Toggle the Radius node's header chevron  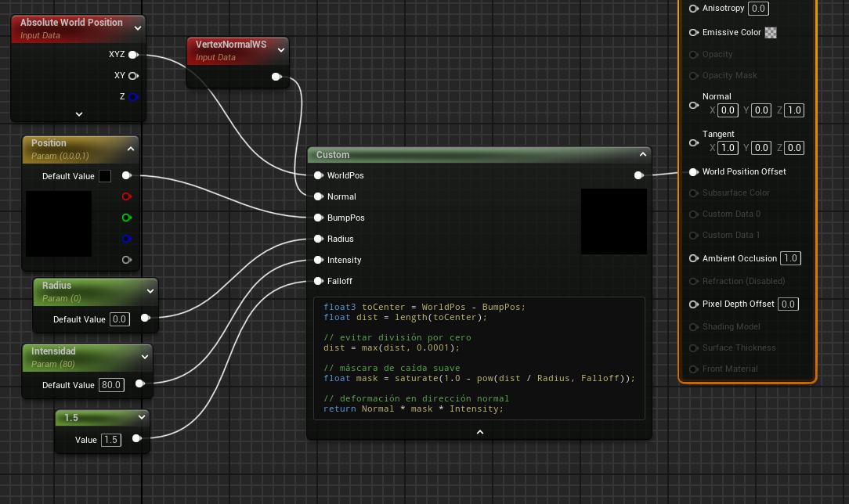pyautogui.click(x=150, y=291)
